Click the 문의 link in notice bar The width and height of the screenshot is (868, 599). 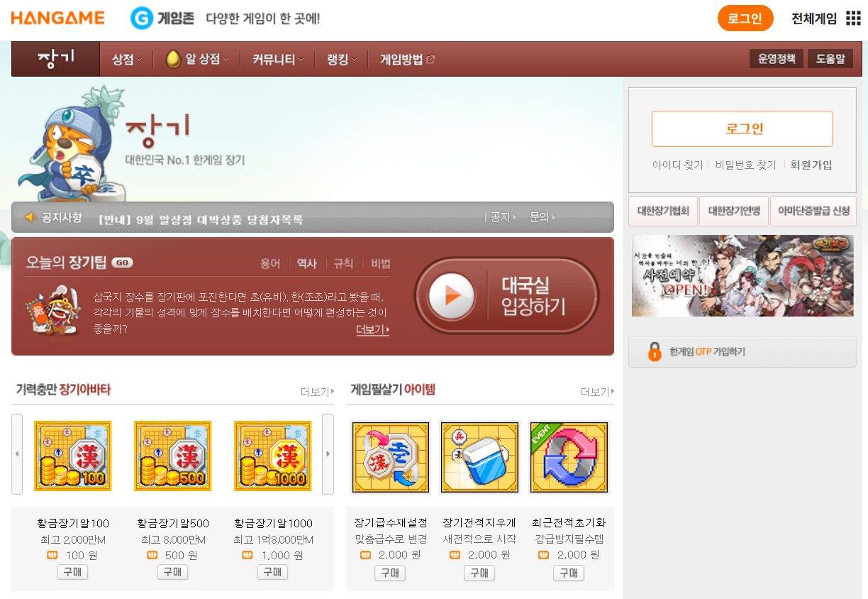tap(542, 217)
